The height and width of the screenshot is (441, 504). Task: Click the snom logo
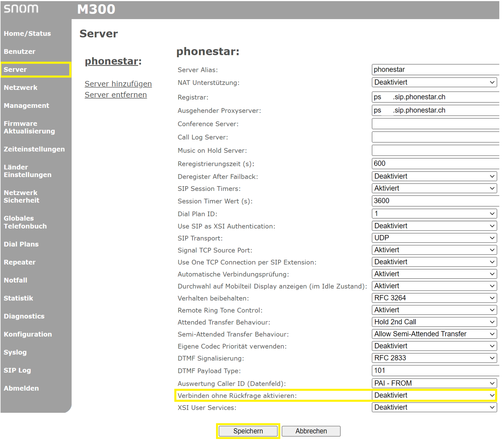21,9
